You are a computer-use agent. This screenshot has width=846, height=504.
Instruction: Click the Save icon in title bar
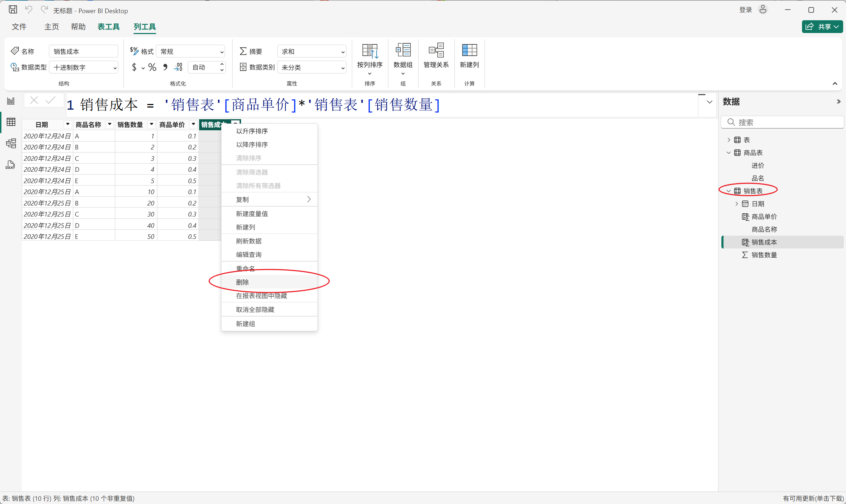[13, 10]
